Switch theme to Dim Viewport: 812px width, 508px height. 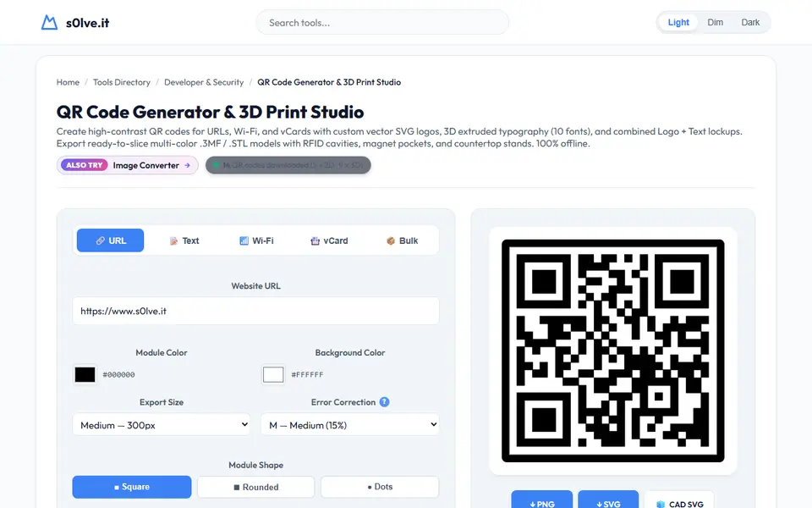pyautogui.click(x=716, y=22)
